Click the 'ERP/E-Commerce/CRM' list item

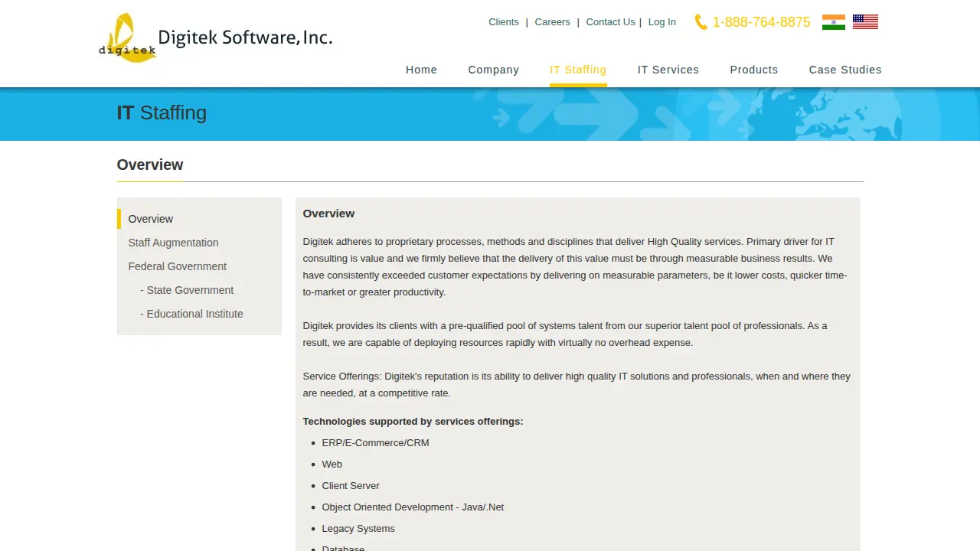tap(375, 443)
